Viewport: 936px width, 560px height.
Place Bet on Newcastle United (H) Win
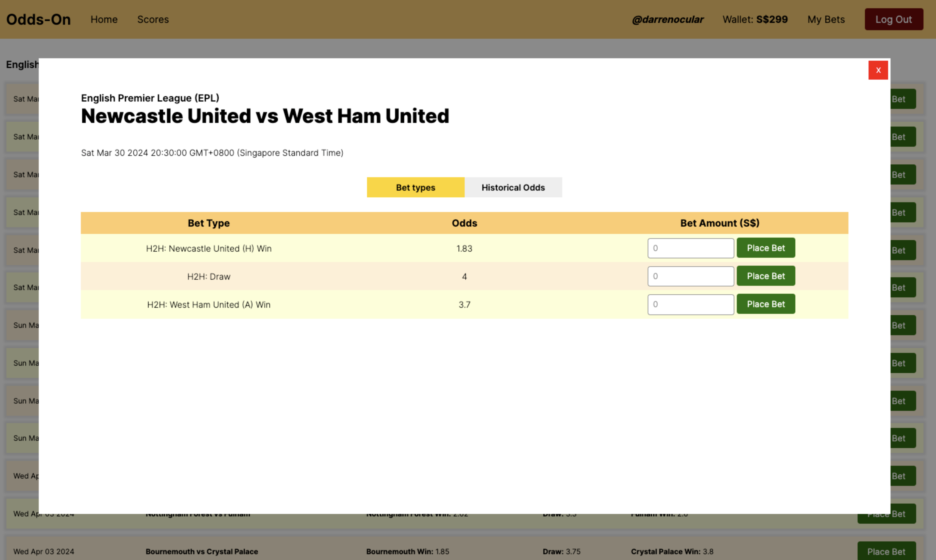pyautogui.click(x=765, y=248)
